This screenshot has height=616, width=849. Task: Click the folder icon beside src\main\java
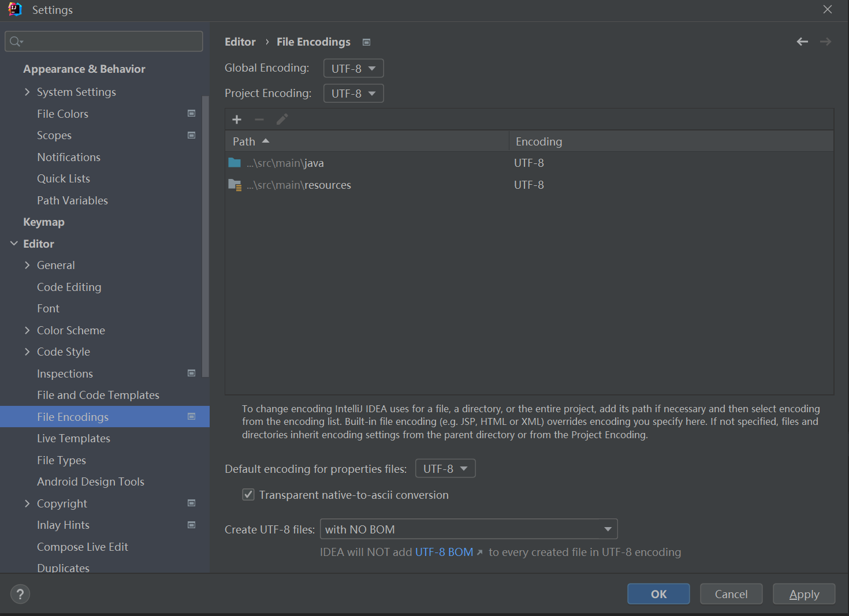234,162
